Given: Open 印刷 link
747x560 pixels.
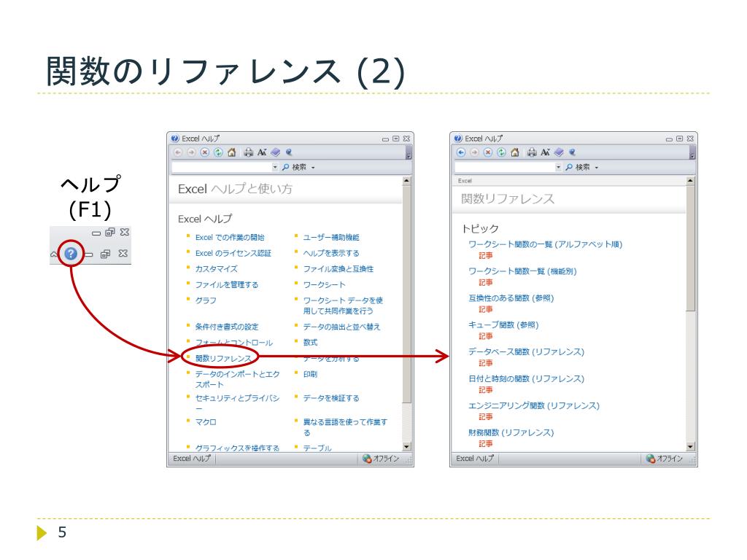Looking at the screenshot, I should tap(310, 374).
